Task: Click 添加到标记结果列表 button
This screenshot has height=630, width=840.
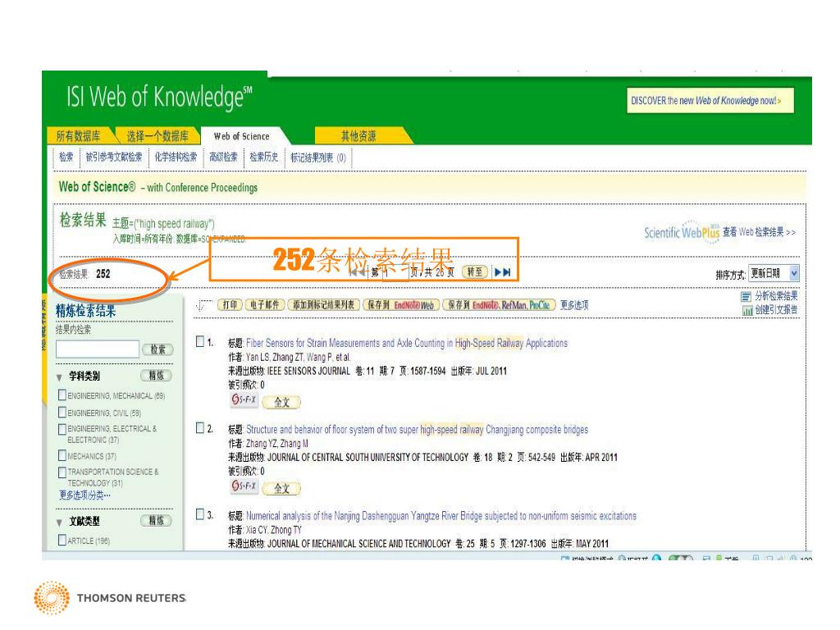Action: 323,305
